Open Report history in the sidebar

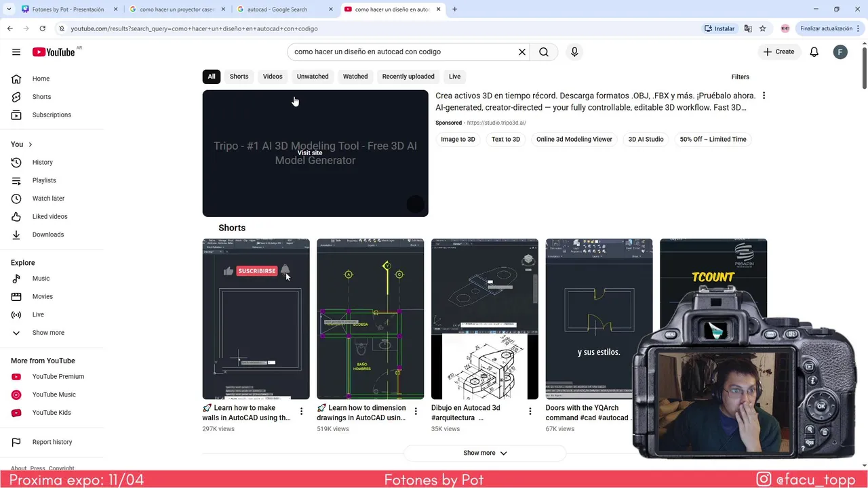52,442
